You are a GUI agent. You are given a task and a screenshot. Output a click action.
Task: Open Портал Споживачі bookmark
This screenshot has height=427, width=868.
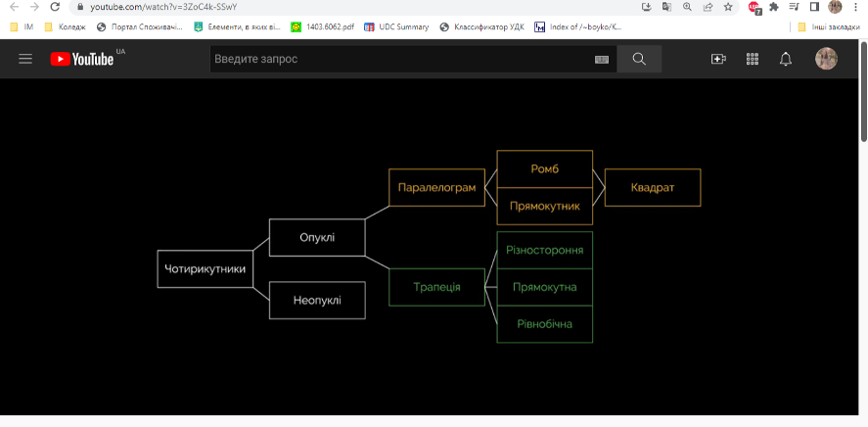[140, 26]
